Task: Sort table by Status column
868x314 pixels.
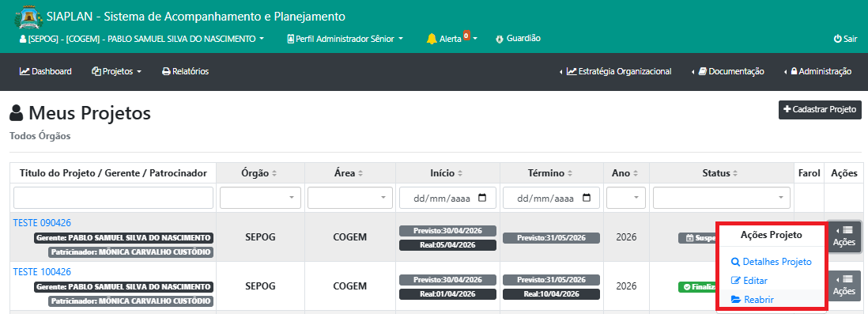Action: [721, 173]
